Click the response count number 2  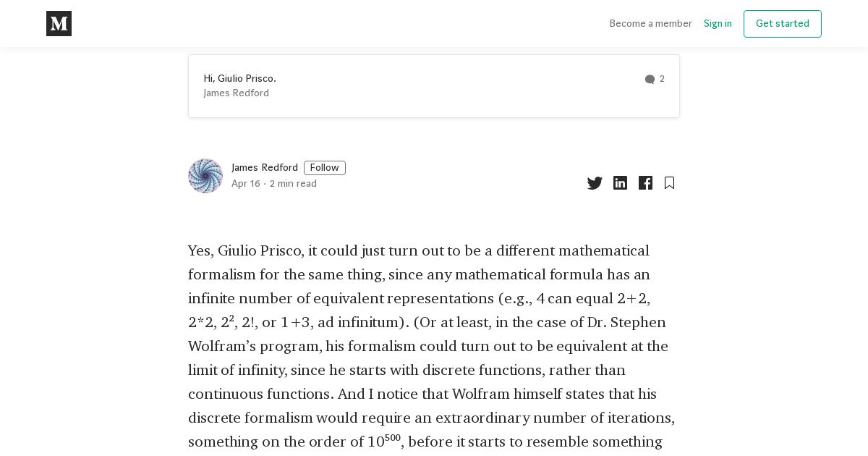pos(662,79)
